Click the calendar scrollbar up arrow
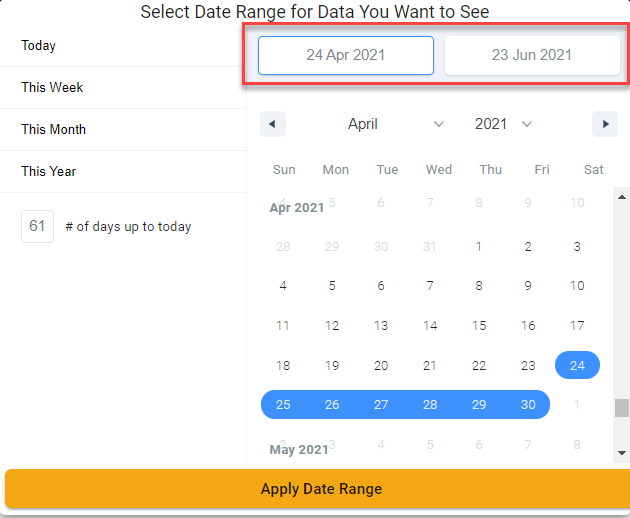The image size is (630, 518). pos(622,197)
